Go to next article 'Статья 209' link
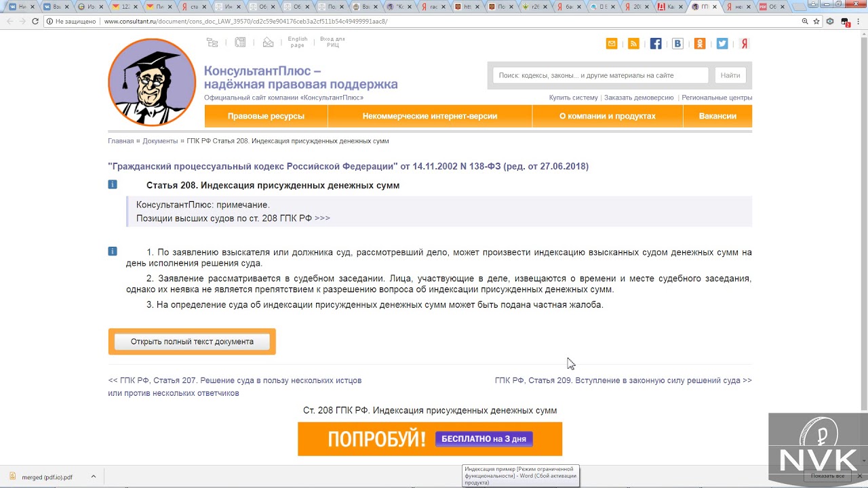 tap(623, 380)
